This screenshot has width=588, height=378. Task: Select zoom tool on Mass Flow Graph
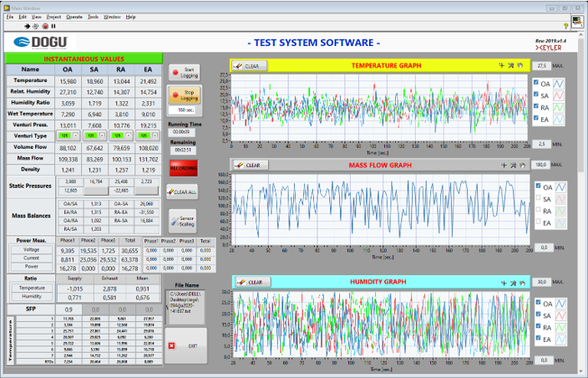513,165
